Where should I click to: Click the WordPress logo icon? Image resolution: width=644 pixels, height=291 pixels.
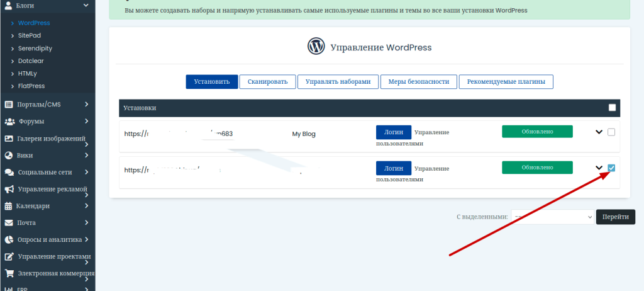point(316,47)
